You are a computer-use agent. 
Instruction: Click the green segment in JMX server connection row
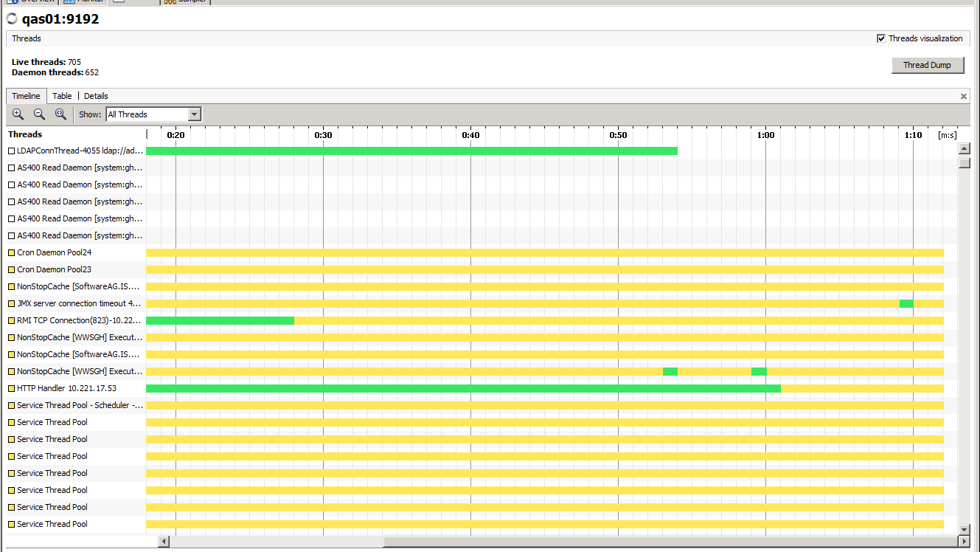pos(906,303)
